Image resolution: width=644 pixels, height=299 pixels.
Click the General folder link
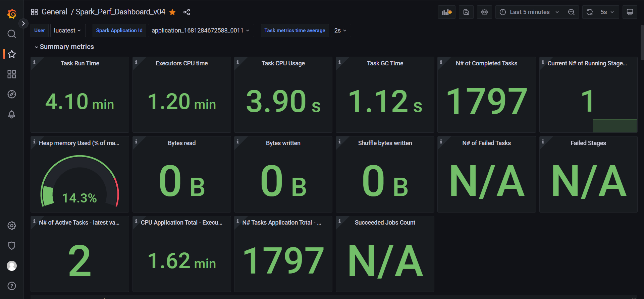tap(54, 12)
